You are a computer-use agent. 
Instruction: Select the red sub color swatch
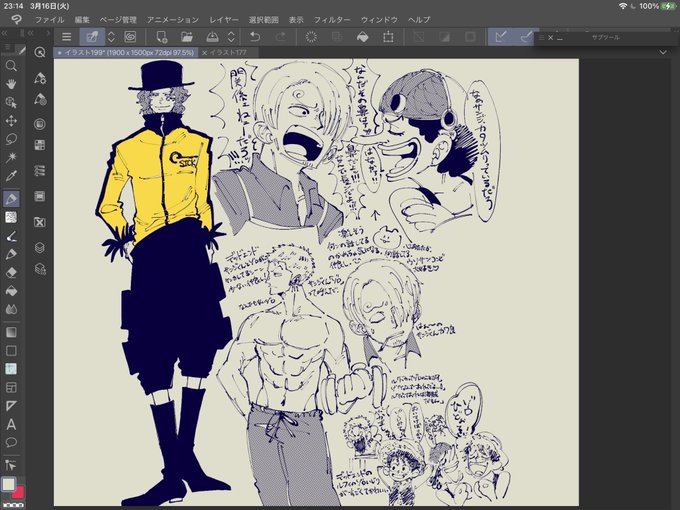(19, 493)
